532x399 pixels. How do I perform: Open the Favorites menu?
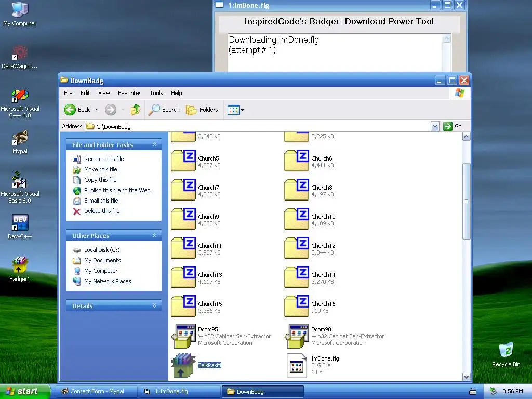click(x=129, y=93)
